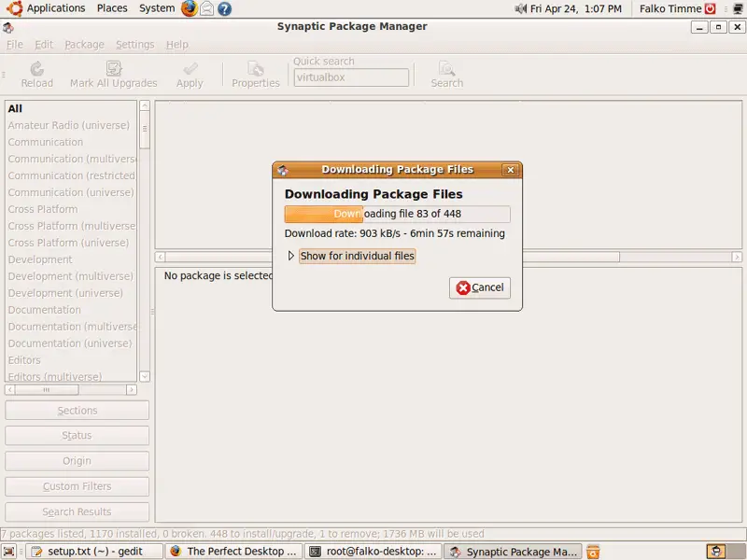Click the small icon in the download dialog title bar

[x=283, y=170]
